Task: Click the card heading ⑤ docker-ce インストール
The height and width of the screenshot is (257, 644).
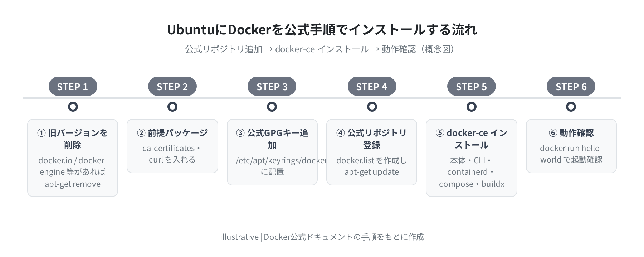Action: [x=472, y=139]
